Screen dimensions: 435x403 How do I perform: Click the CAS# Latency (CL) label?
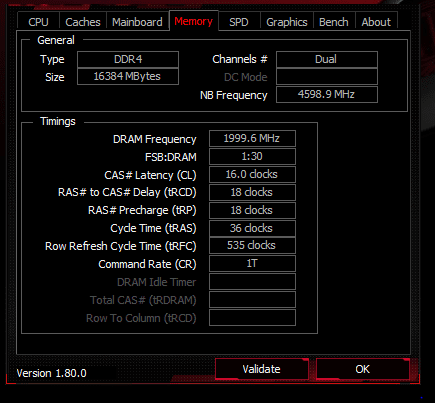150,175
